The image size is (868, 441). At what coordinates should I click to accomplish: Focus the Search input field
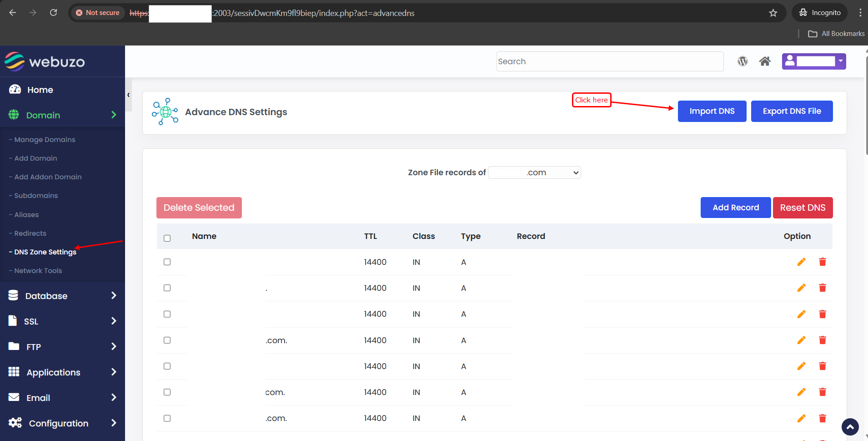[x=610, y=61]
